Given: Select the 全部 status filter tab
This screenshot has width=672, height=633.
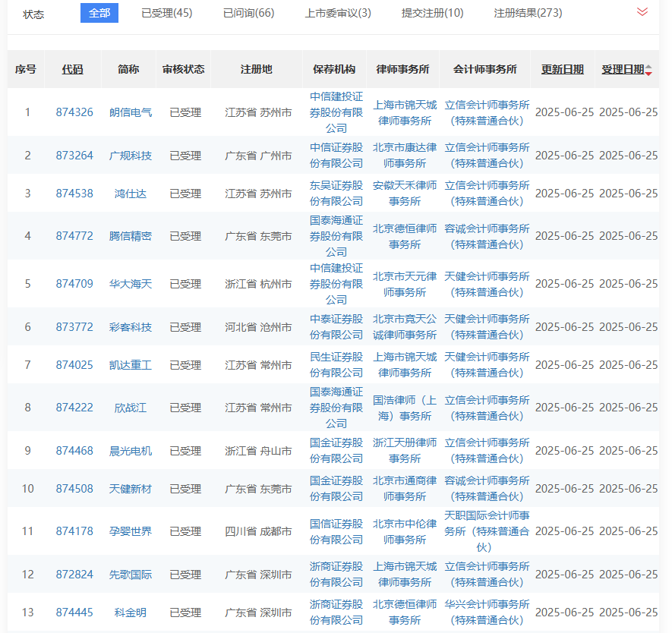Looking at the screenshot, I should coord(99,13).
